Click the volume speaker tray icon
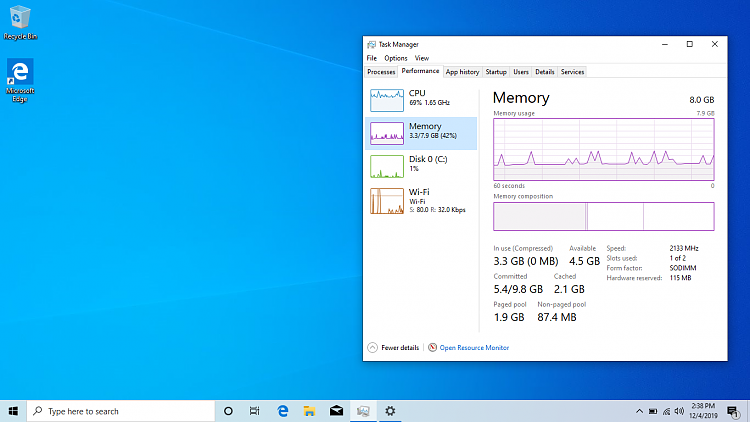The width and height of the screenshot is (750, 422). tap(679, 411)
